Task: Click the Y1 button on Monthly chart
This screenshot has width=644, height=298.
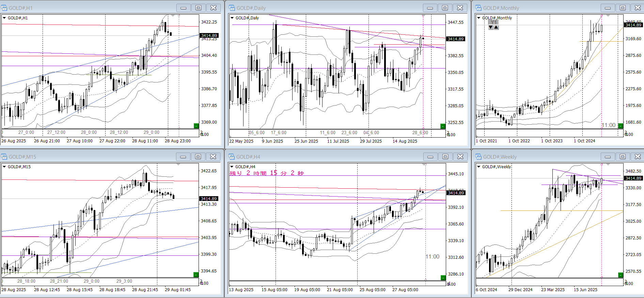Action: [x=493, y=22]
